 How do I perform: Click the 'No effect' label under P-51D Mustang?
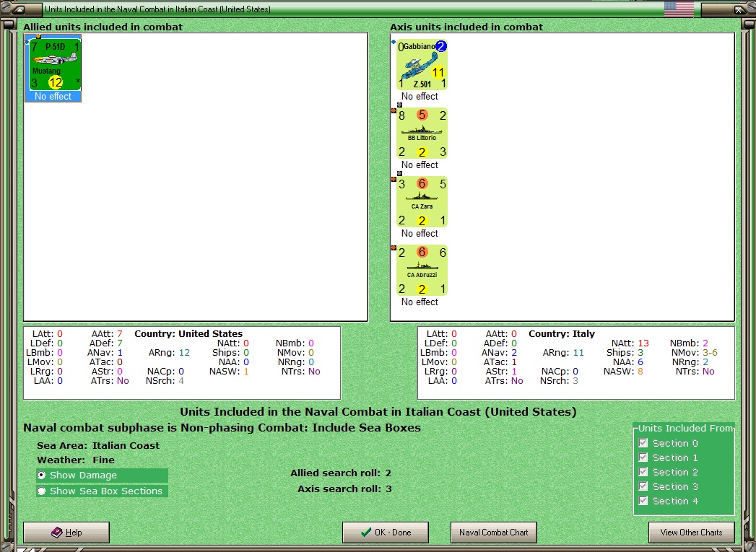coord(53,97)
